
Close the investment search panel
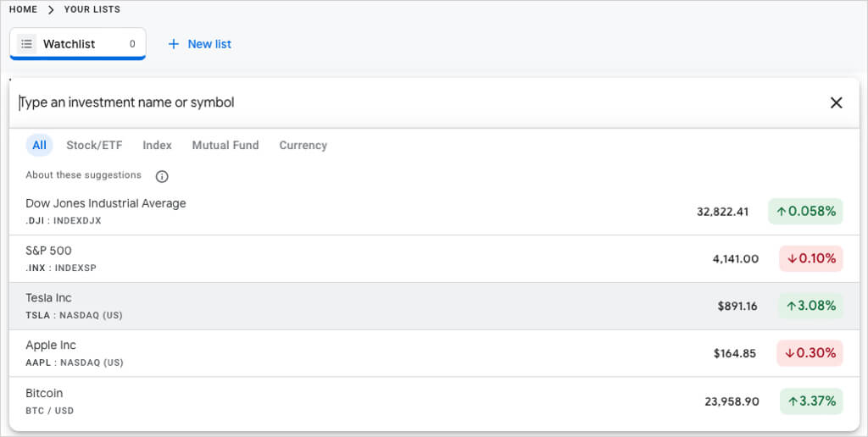836,102
